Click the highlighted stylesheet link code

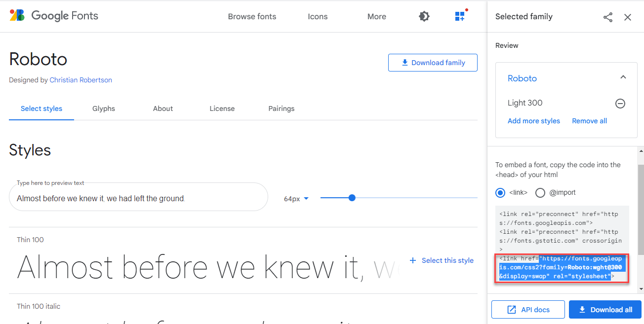[562, 267]
